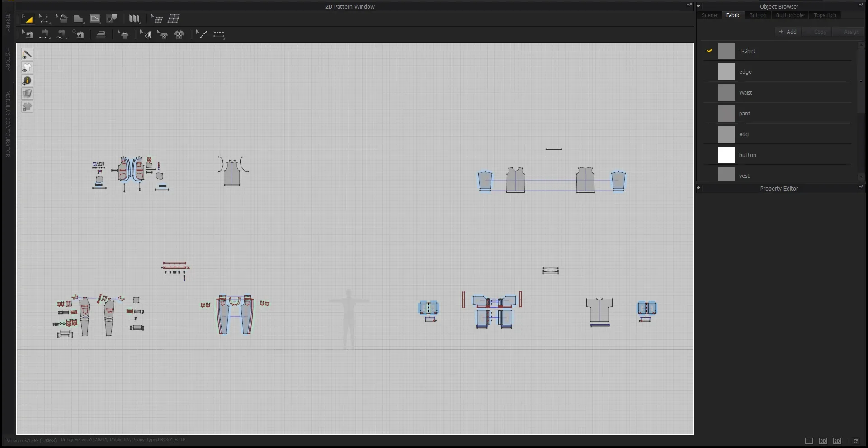Switch to the Scene tab
This screenshot has height=448, width=868.
click(709, 15)
